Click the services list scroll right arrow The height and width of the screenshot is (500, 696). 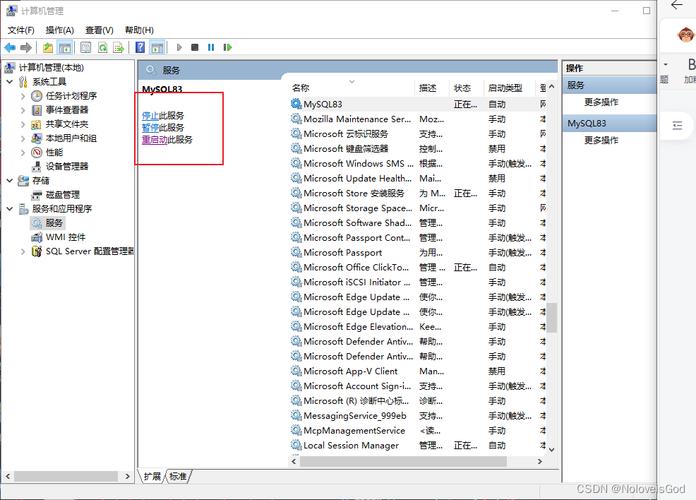click(x=540, y=461)
